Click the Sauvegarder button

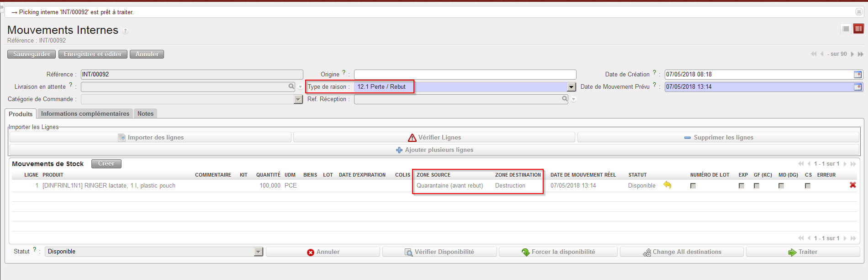point(32,54)
